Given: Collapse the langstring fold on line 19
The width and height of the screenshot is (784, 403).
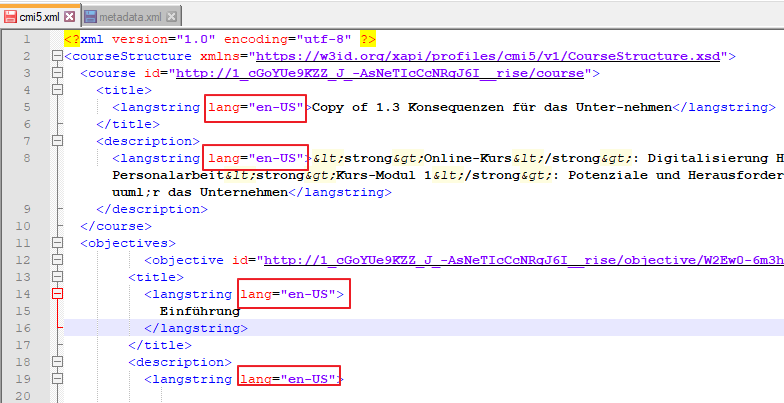Looking at the screenshot, I should coord(58,379).
